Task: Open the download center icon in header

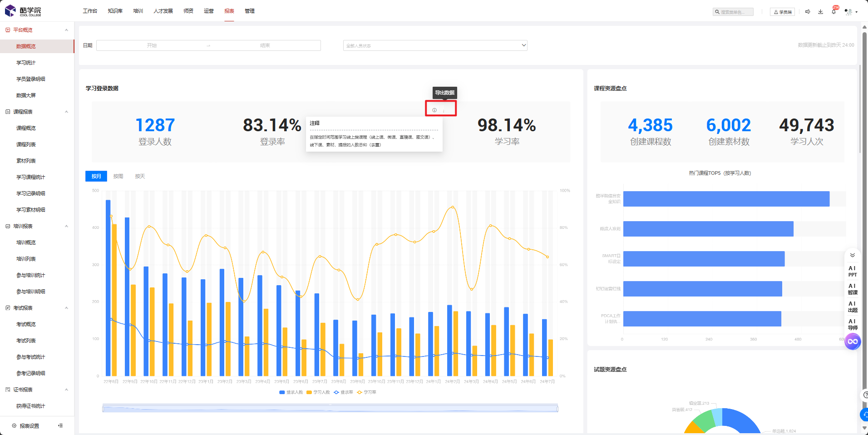Action: click(x=820, y=12)
